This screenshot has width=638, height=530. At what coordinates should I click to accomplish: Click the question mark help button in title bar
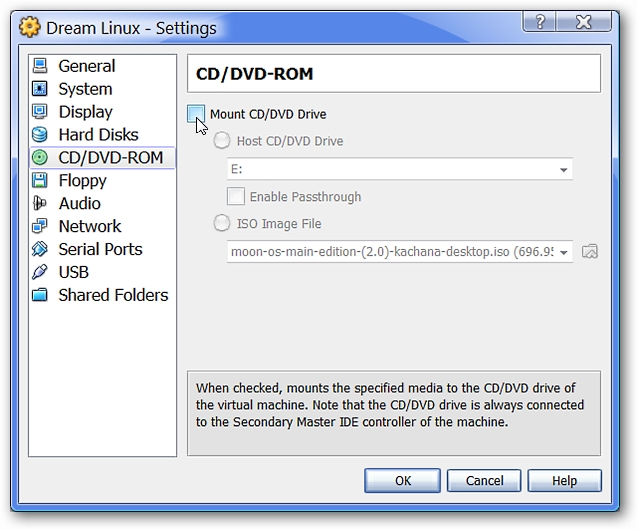pyautogui.click(x=540, y=22)
